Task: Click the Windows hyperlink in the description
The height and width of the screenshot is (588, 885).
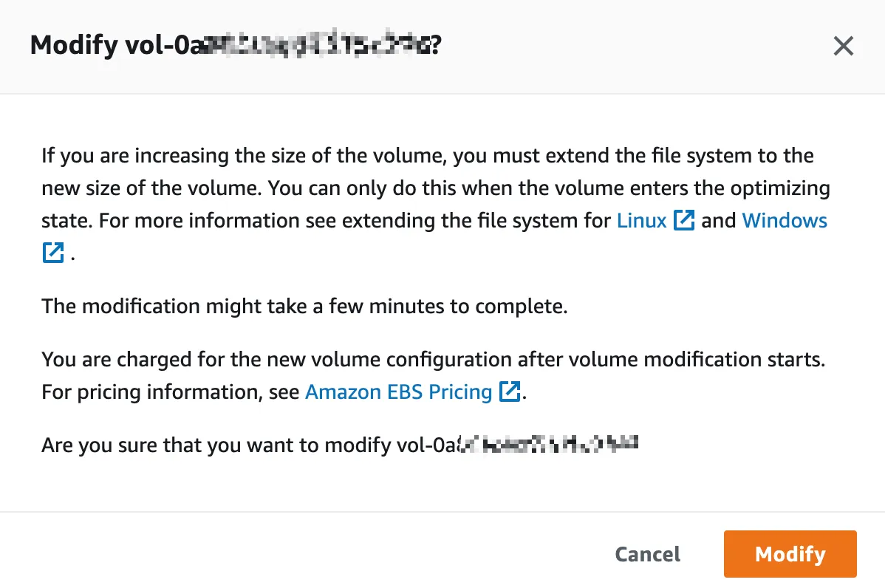Action: click(x=785, y=220)
